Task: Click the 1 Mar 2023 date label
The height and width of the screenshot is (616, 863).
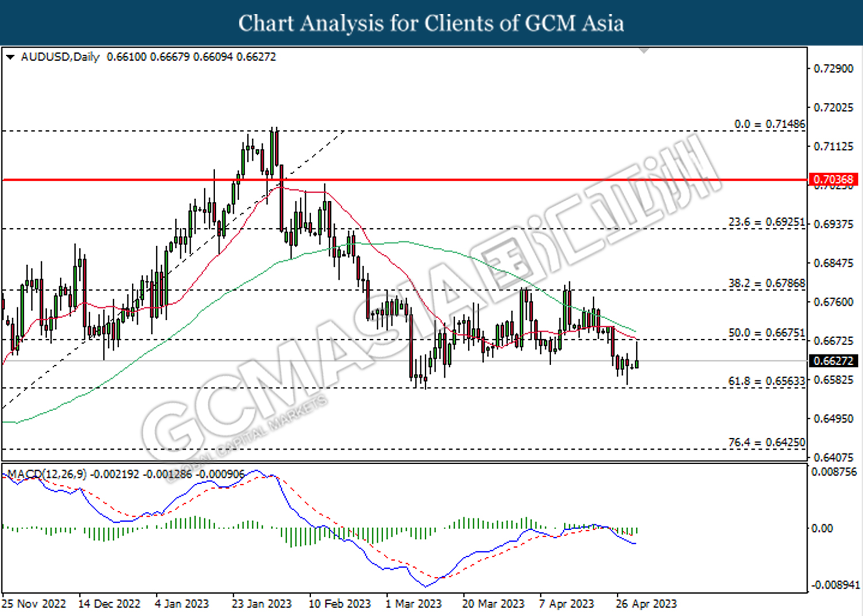Action: [x=413, y=603]
